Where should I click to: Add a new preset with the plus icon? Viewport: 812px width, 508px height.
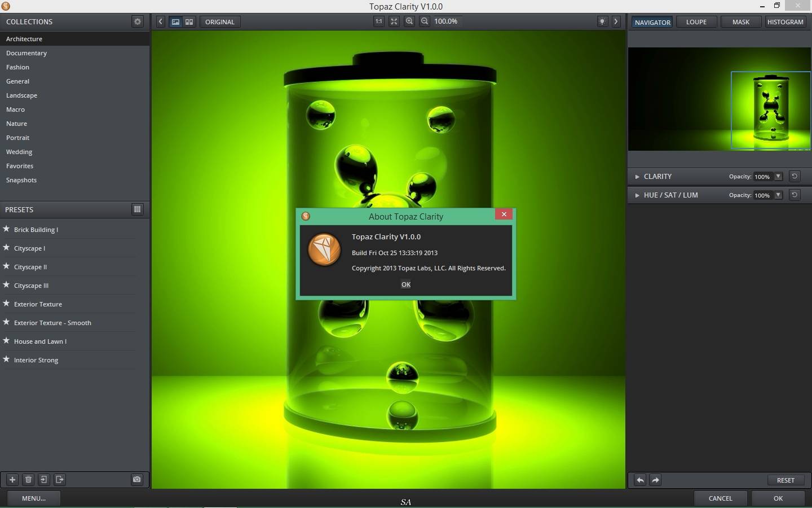coord(12,480)
